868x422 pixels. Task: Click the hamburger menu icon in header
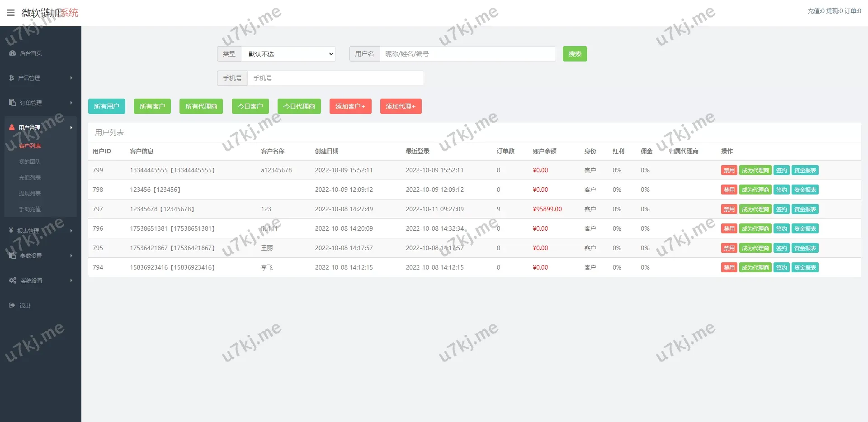(x=11, y=13)
